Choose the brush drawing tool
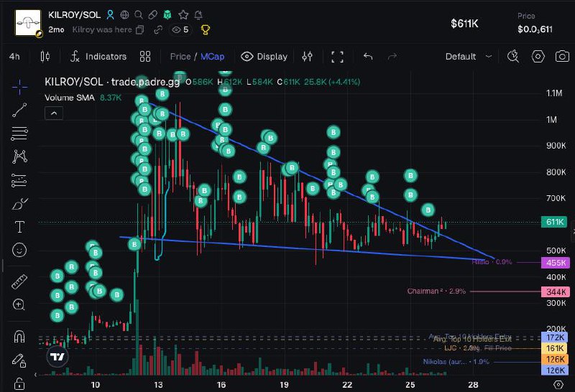Image resolution: width=575 pixels, height=392 pixels. click(19, 204)
